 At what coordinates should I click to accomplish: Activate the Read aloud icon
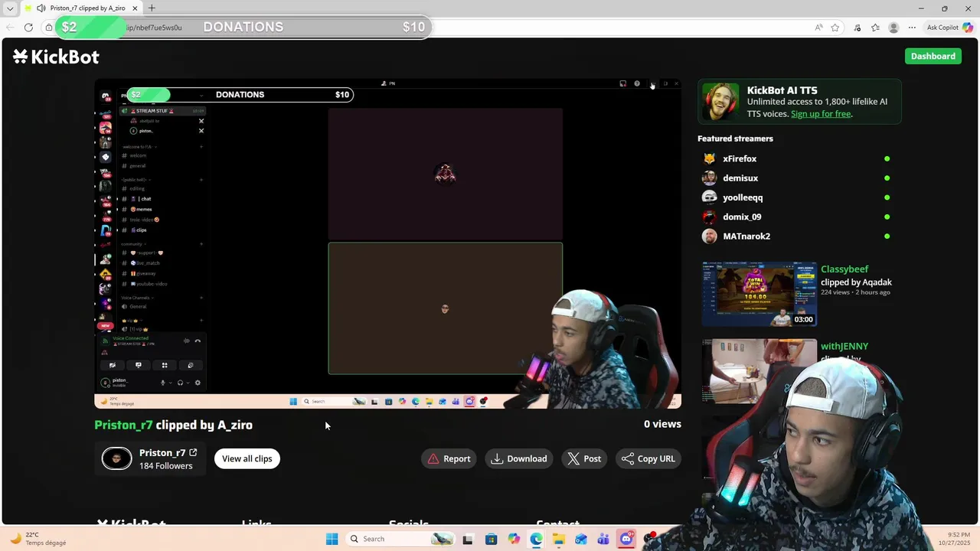coord(818,28)
